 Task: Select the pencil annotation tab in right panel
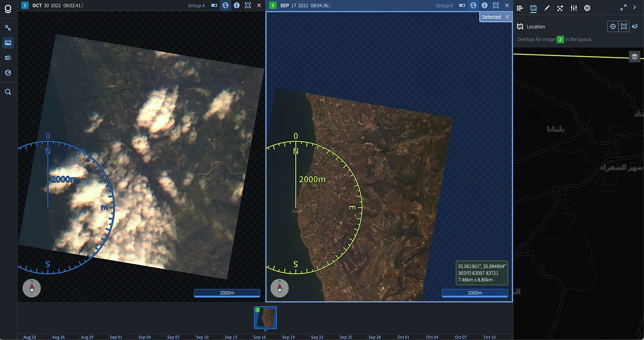(x=546, y=8)
